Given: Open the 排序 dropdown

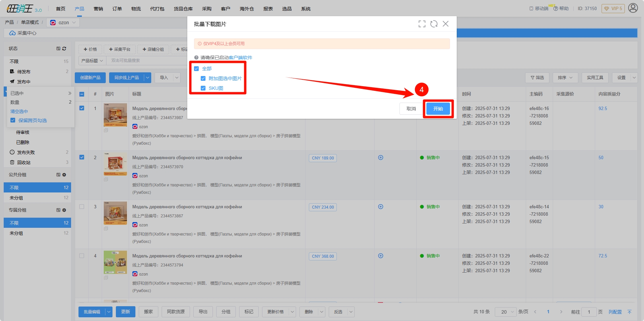Looking at the screenshot, I should [x=565, y=78].
